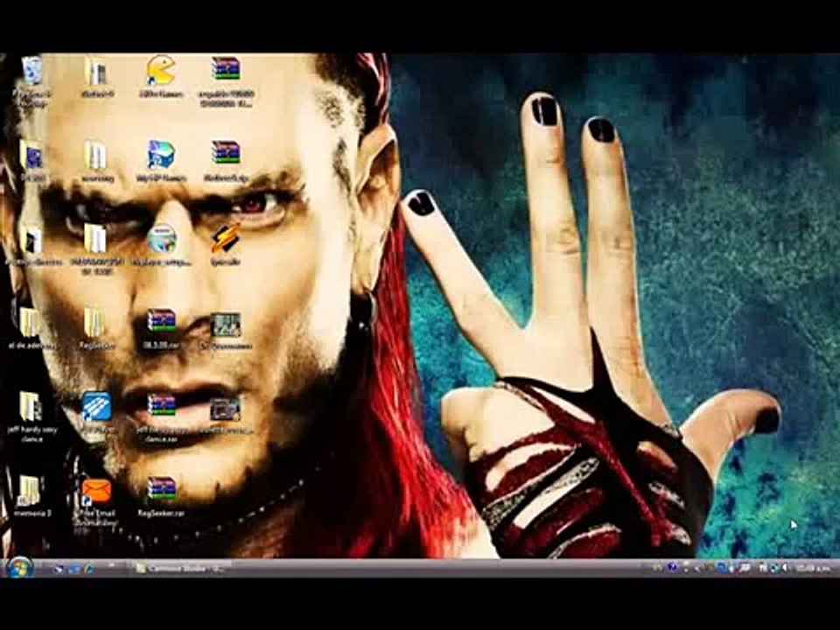Select the folder left of the round setup icon
This screenshot has width=840, height=630.
coord(96,239)
